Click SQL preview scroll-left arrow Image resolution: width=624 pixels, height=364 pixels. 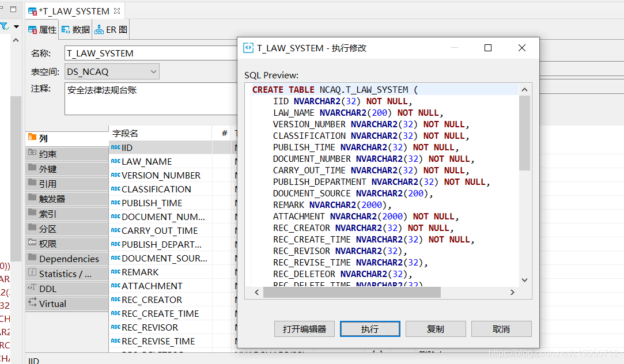[256, 293]
